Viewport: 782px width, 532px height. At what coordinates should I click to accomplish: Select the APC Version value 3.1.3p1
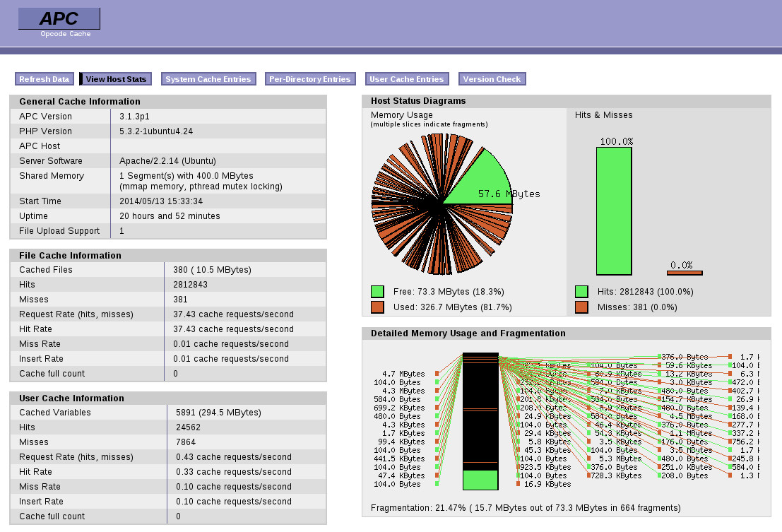135,116
